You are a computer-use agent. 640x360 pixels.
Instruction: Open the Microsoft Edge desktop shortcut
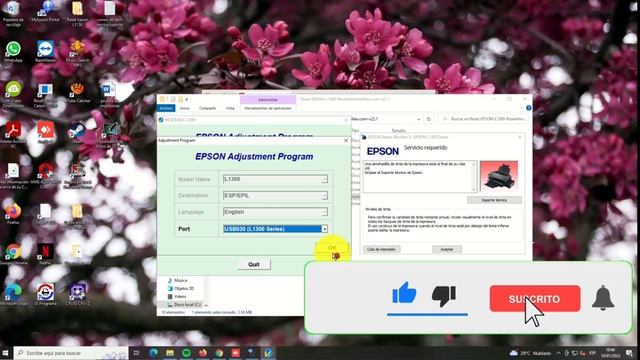tap(13, 295)
